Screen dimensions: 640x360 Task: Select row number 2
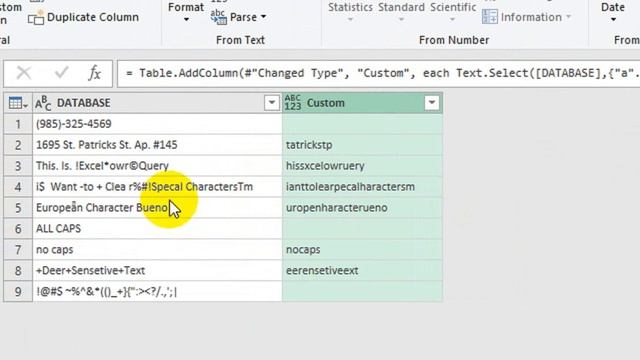pyautogui.click(x=18, y=144)
